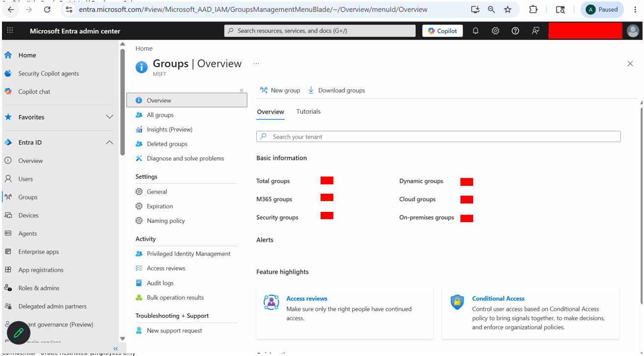Collapse the Entra ID section chevron

pos(109,143)
